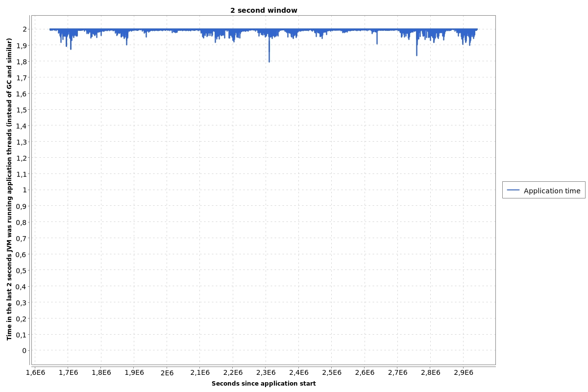The image size is (588, 392).
Task: Click the y-axis tick label '1,6'
Action: pyautogui.click(x=22, y=94)
